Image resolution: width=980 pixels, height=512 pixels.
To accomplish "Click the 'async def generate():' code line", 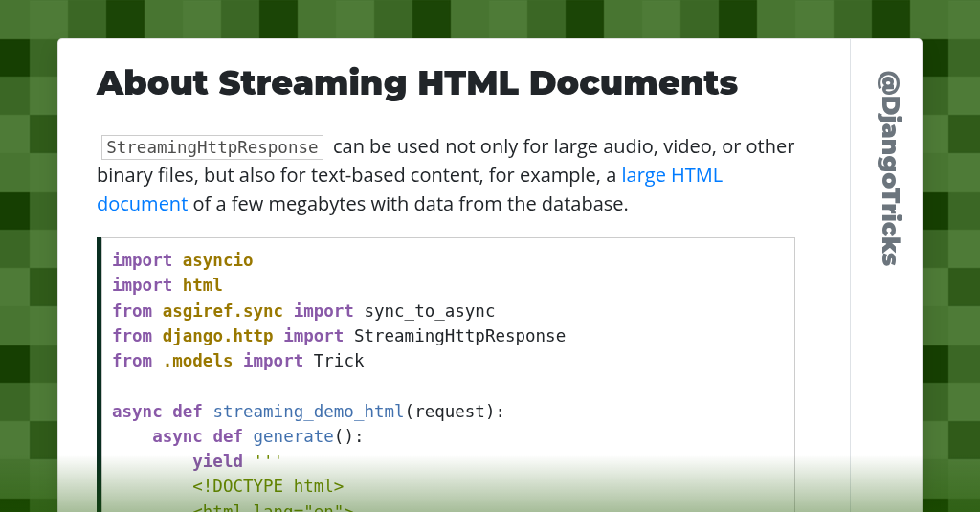I will pos(257,436).
